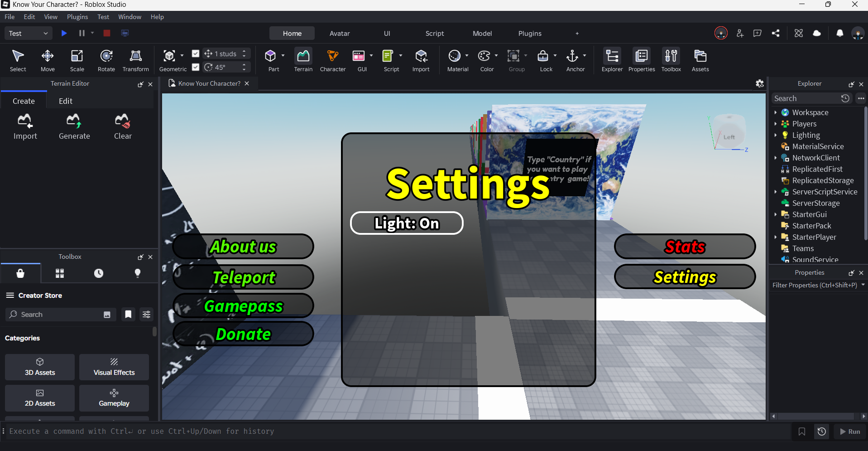This screenshot has height=451, width=868.
Task: Open the Plugins menu
Action: (77, 17)
